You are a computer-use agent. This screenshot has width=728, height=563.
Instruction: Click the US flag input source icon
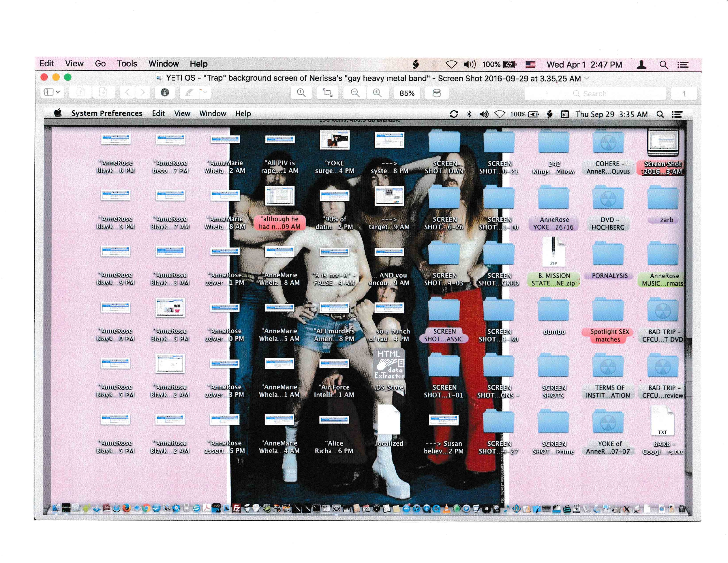point(530,64)
